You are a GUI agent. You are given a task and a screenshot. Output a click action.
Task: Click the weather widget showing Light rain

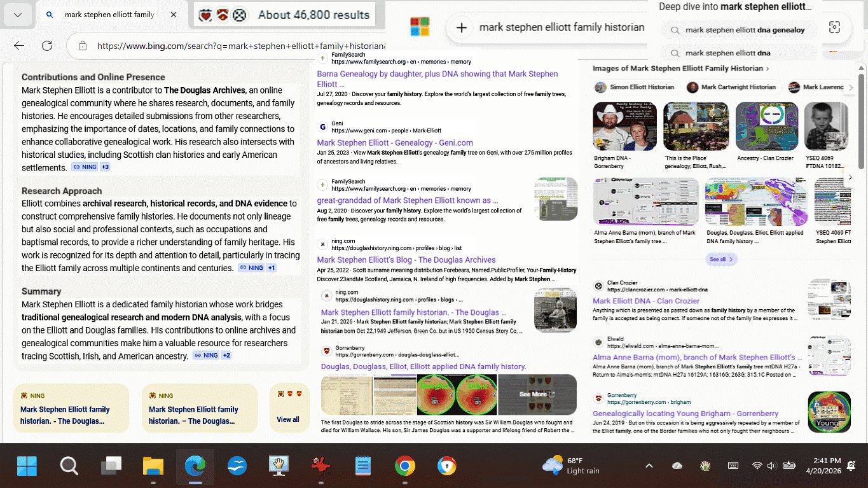click(571, 466)
